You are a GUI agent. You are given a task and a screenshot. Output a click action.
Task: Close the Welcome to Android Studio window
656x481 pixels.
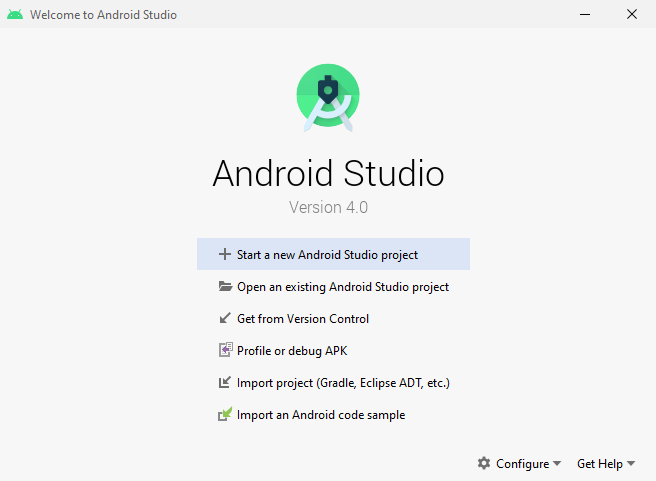click(x=631, y=14)
